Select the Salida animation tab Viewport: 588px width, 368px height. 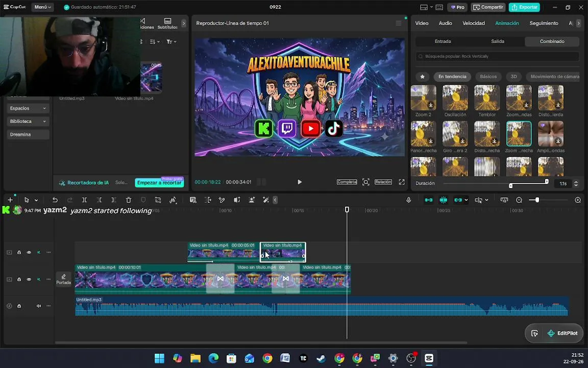tap(498, 41)
